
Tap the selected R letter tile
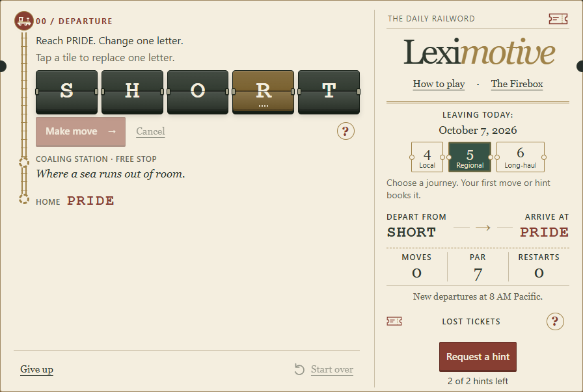pyautogui.click(x=264, y=92)
